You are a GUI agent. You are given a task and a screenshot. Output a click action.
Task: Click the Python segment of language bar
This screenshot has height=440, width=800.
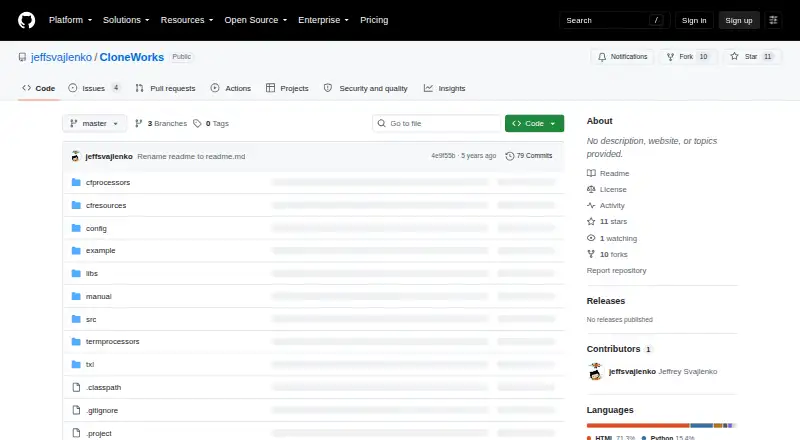point(702,425)
